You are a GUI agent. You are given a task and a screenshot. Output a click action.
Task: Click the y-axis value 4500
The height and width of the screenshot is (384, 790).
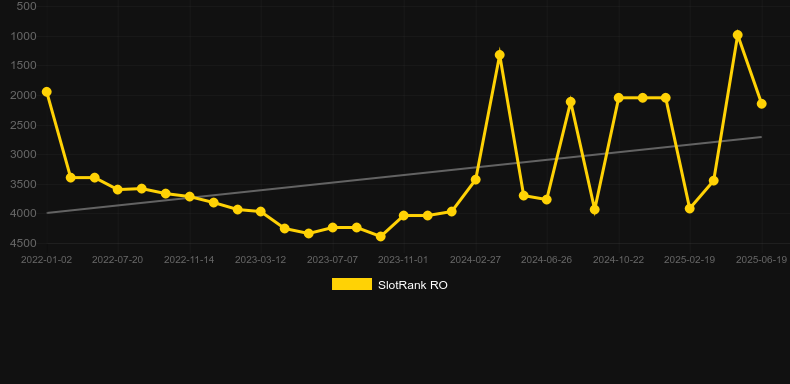click(23, 243)
